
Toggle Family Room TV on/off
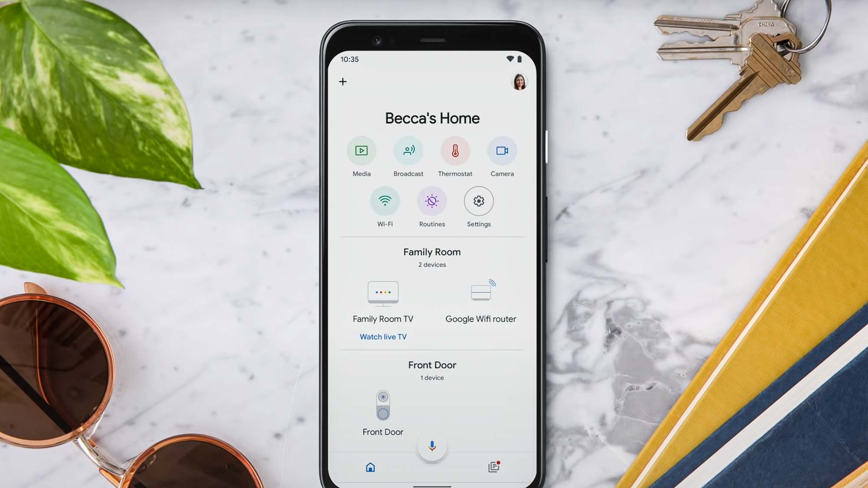382,292
